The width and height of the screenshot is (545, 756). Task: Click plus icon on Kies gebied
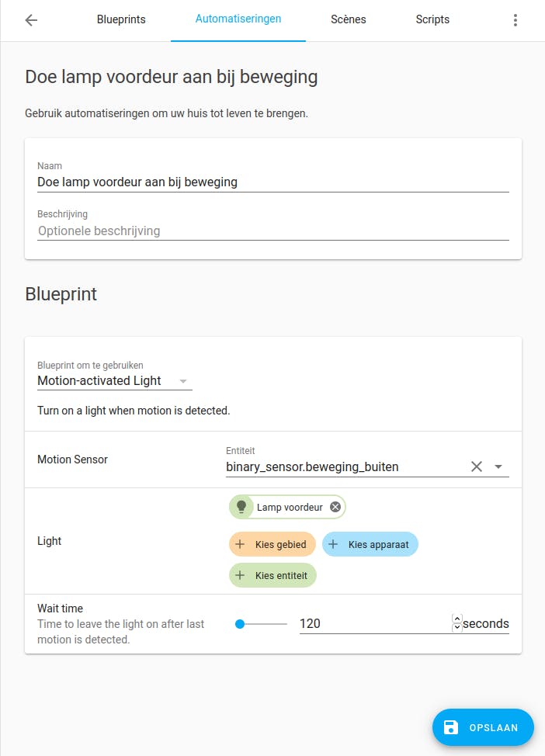click(x=240, y=544)
